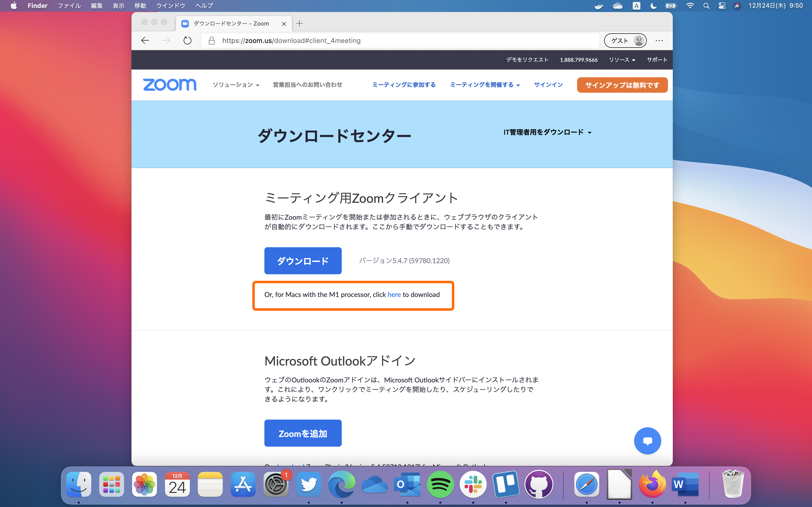The image size is (812, 507).
Task: Click the back navigation arrow
Action: click(145, 40)
